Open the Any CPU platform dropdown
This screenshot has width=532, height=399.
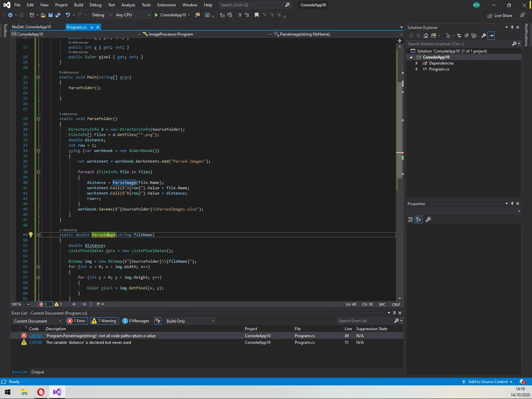tap(133, 15)
